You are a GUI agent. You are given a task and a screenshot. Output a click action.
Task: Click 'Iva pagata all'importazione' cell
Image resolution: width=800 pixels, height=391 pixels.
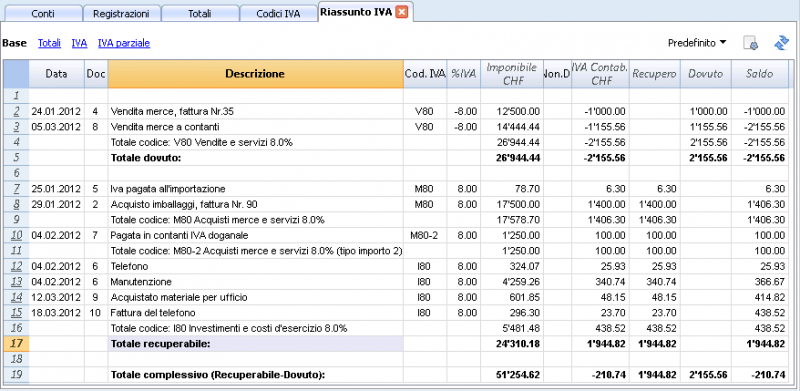[x=255, y=189]
